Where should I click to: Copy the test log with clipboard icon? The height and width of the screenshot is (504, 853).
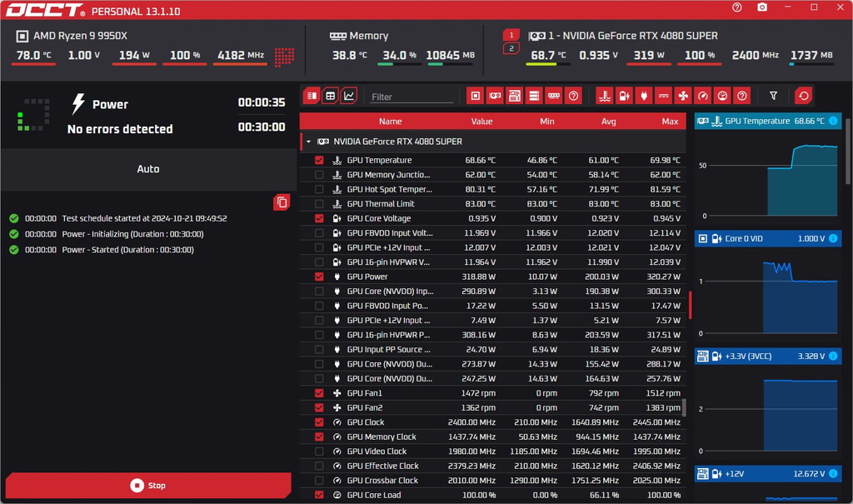click(x=282, y=202)
